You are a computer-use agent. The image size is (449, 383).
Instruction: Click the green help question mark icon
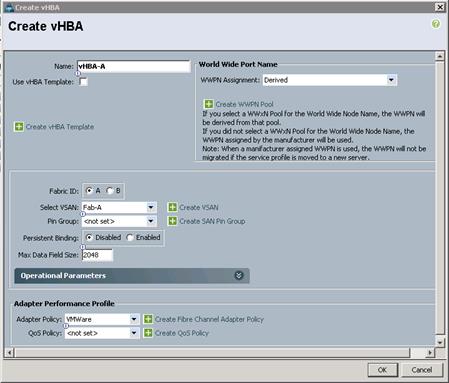click(436, 24)
